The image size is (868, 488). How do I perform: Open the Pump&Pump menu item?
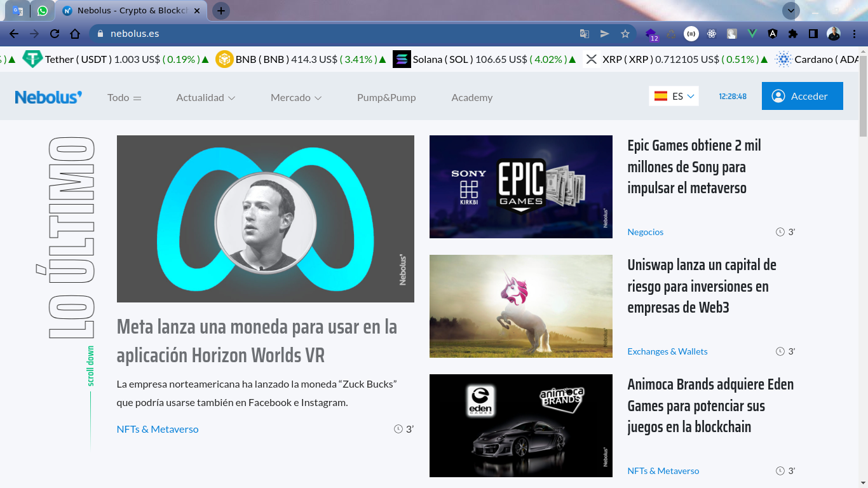tap(386, 97)
